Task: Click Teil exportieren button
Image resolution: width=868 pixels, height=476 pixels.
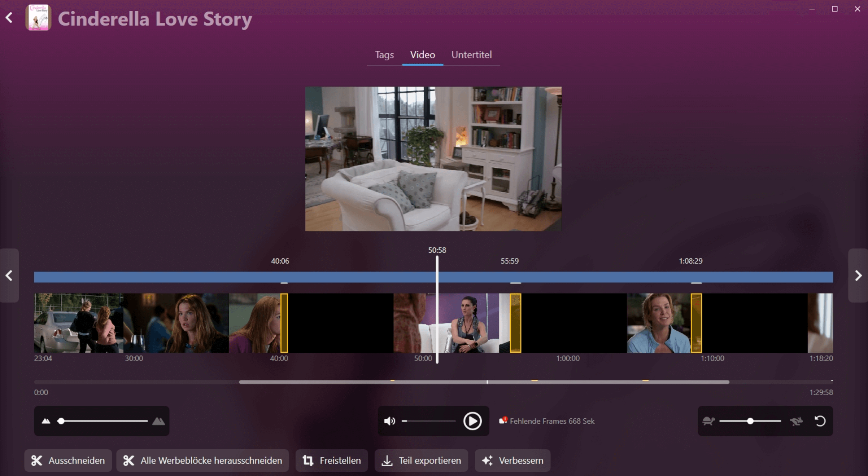Action: [x=421, y=460]
